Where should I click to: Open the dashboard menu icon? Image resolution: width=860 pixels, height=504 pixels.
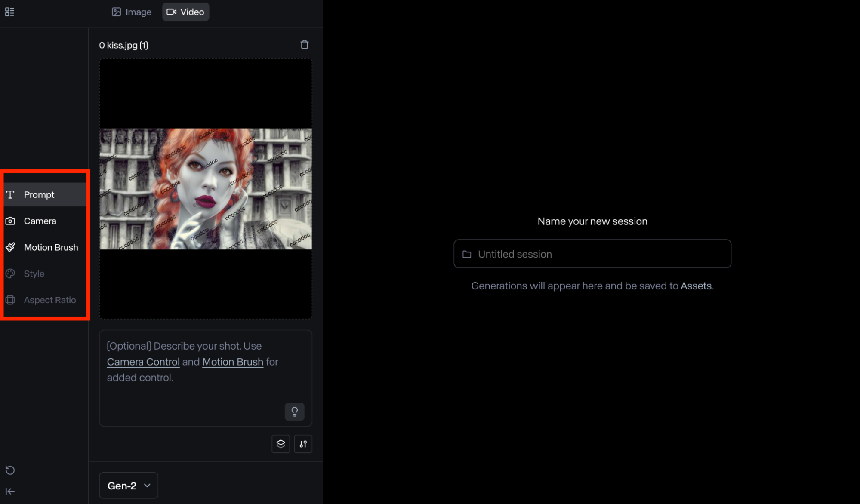pyautogui.click(x=9, y=12)
